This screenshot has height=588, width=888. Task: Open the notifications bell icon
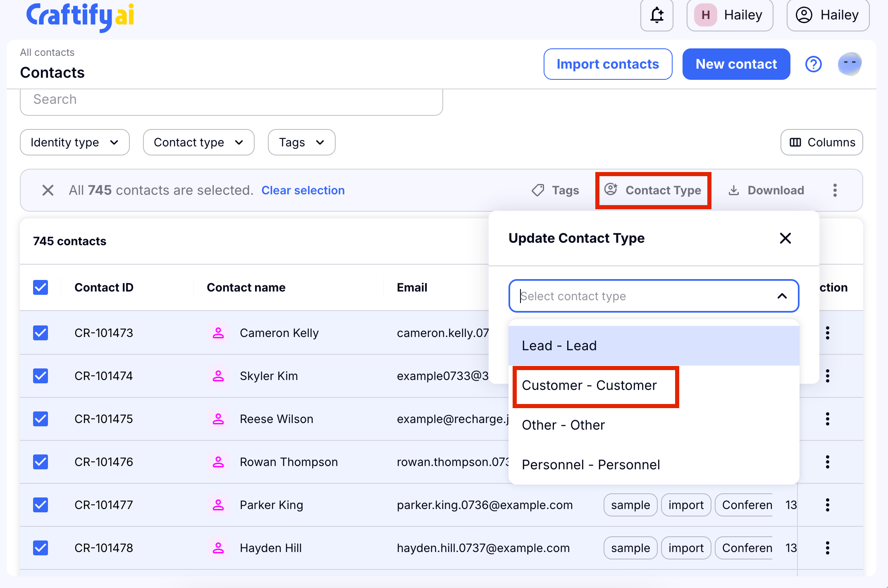point(656,15)
